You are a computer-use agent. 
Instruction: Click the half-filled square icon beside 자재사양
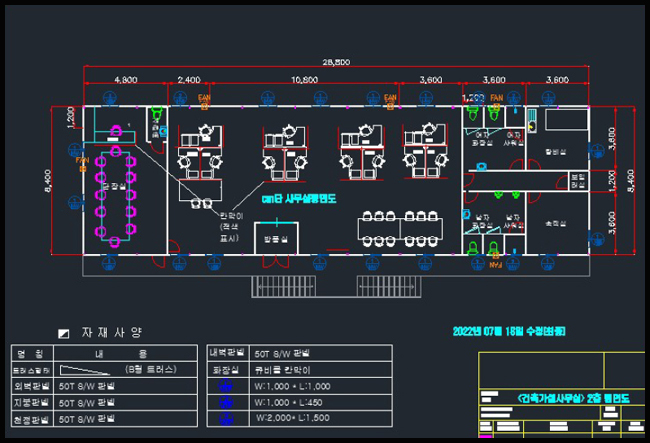tap(64, 332)
